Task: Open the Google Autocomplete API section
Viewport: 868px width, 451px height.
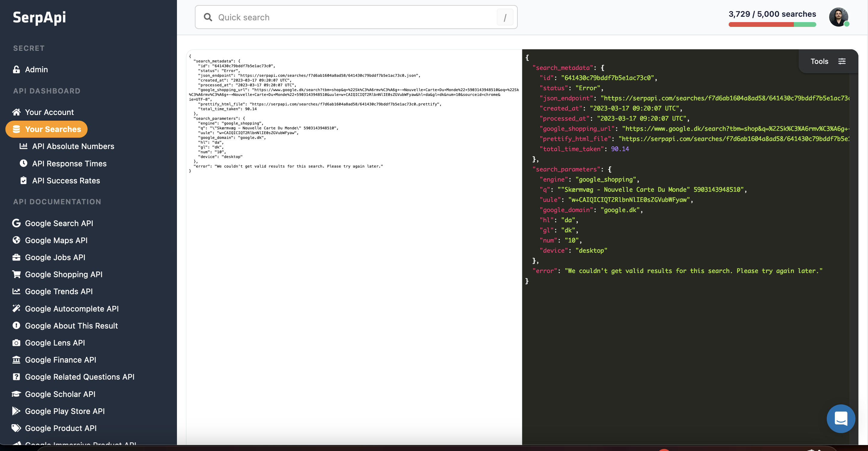Action: click(72, 309)
